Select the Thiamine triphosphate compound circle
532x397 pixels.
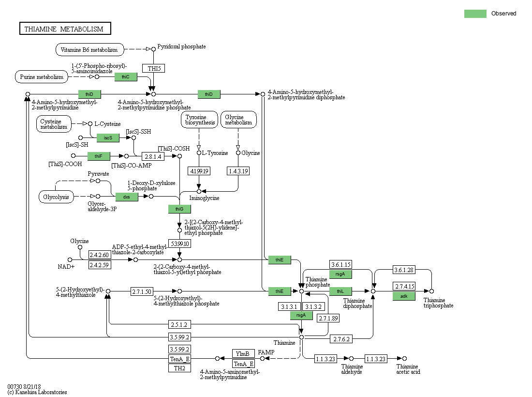(431, 291)
